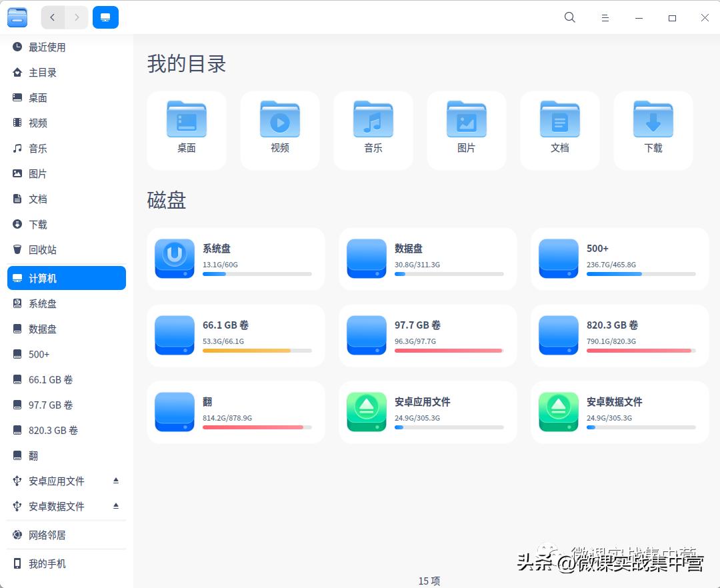Screen dimensions: 720x588
Task: Open the 数据盘 drive card
Action: click(427, 259)
